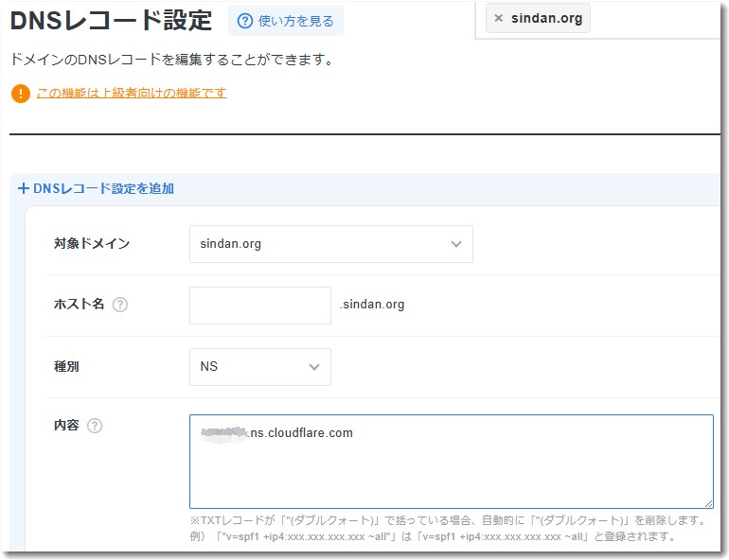Open the この機能は上級者向けの機能です warning link

tap(132, 93)
